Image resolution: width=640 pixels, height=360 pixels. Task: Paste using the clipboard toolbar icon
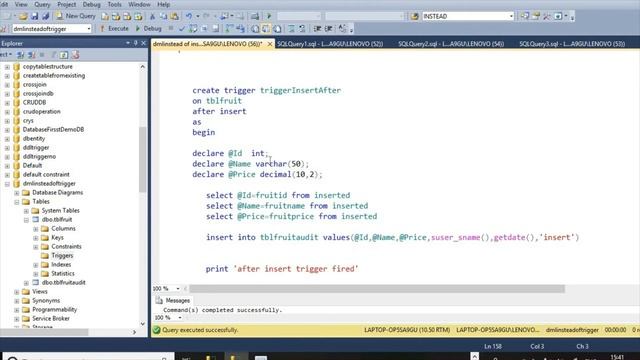tap(174, 16)
